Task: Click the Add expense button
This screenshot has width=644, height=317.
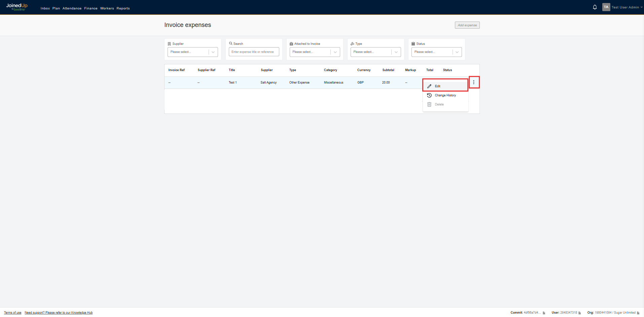Action: point(467,25)
